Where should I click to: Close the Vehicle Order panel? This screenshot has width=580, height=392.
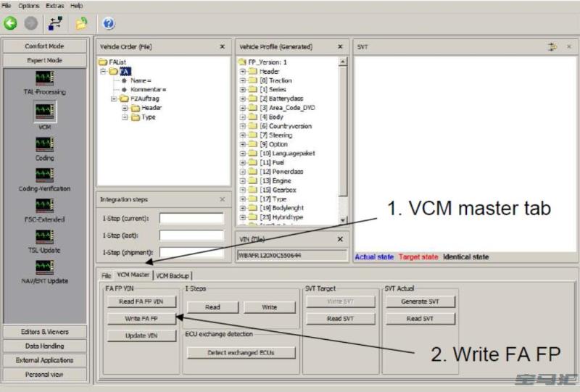pyautogui.click(x=223, y=46)
